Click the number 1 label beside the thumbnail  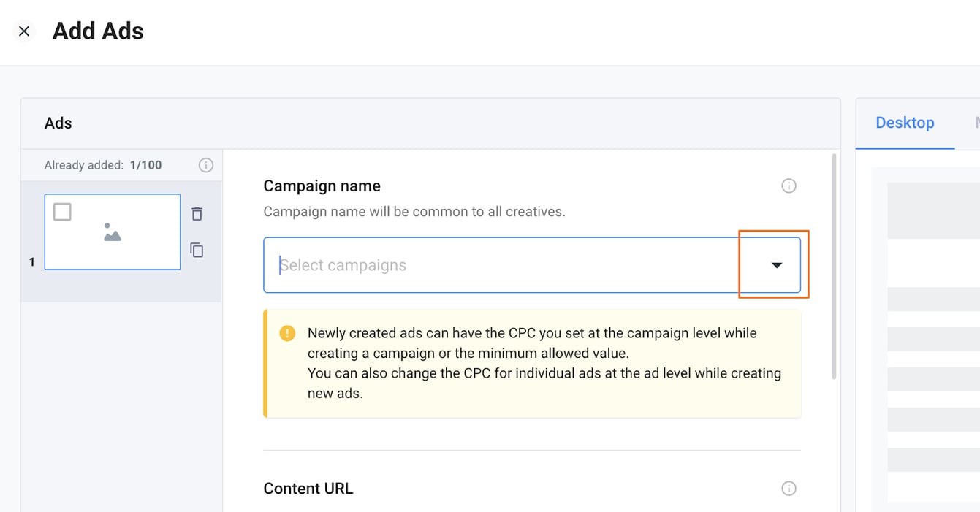click(31, 261)
